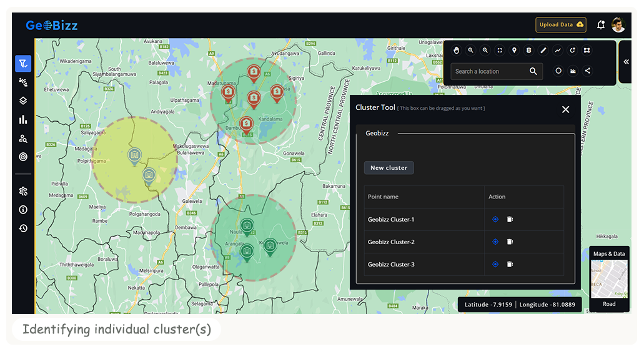Open the info icon in sidebar
Image resolution: width=644 pixels, height=354 pixels.
click(23, 209)
